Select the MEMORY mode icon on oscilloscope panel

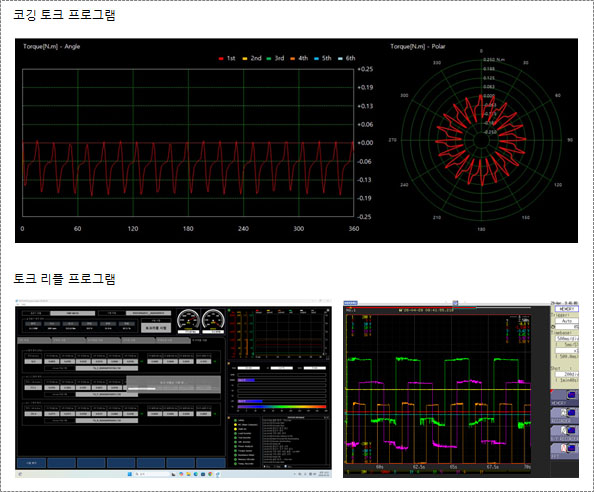(x=564, y=397)
